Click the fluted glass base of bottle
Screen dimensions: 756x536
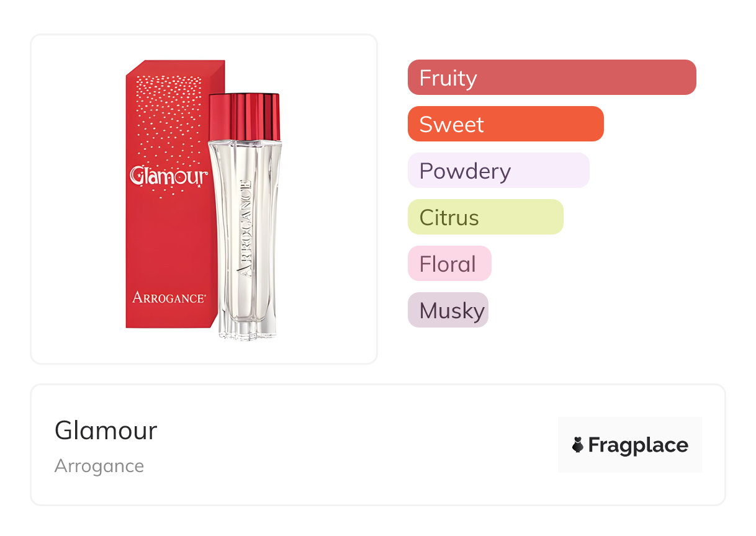tap(246, 327)
